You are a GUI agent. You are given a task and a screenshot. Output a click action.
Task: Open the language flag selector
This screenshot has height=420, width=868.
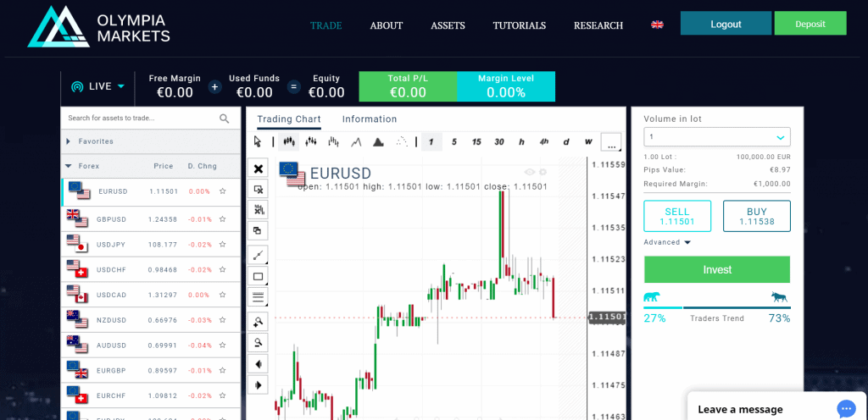pos(657,25)
